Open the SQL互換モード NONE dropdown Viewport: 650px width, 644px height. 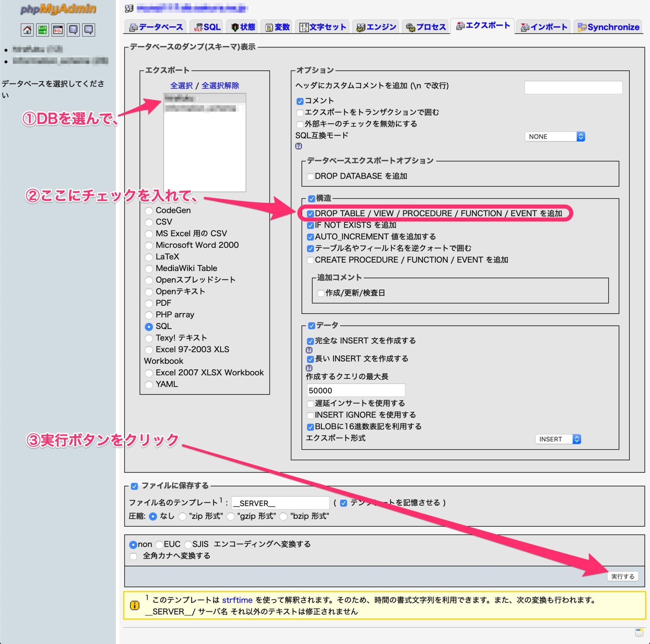tap(555, 137)
